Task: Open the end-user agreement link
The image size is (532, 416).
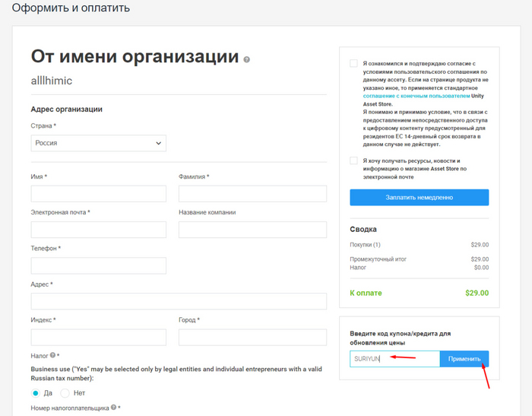Action: [x=416, y=96]
